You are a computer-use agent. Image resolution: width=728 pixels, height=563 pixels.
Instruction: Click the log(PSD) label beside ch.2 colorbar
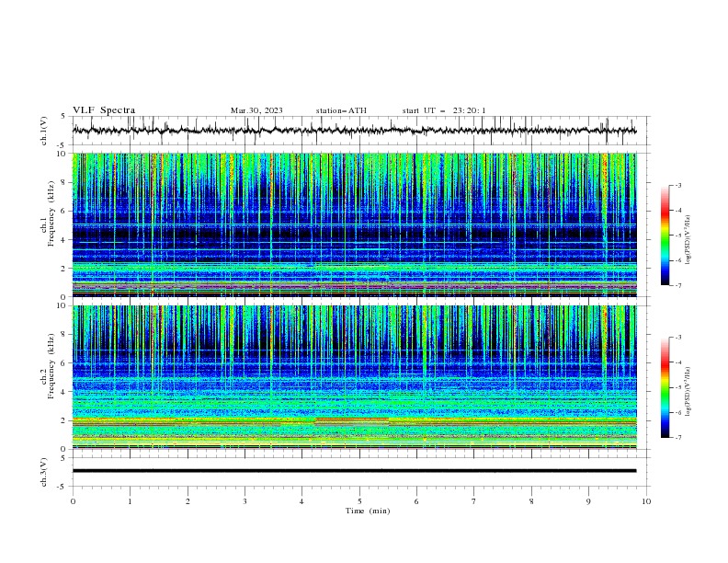coord(688,392)
